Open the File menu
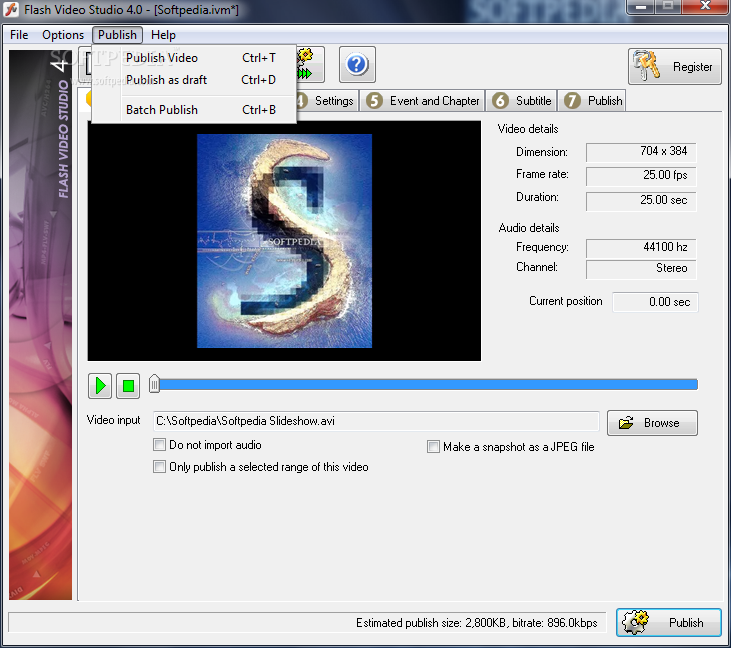This screenshot has width=731, height=648. [19, 35]
